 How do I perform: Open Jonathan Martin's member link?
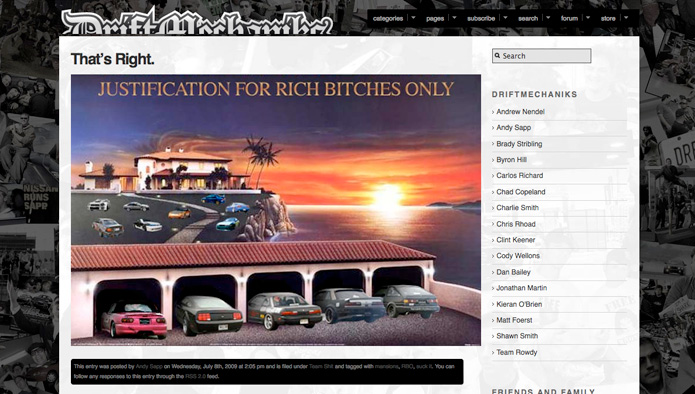pos(522,288)
